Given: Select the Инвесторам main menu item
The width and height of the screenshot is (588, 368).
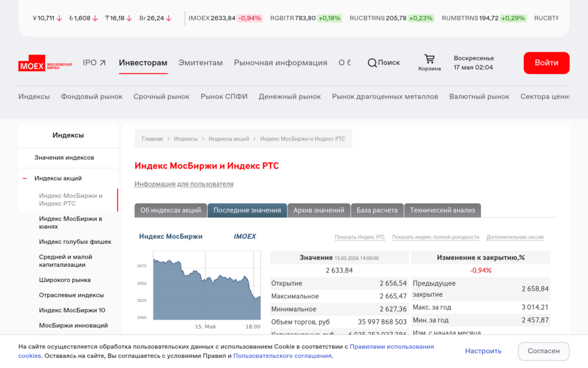Looking at the screenshot, I should [143, 63].
